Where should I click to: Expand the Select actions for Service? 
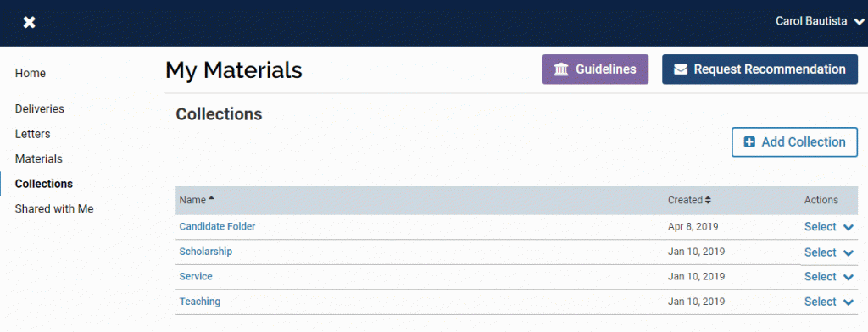[829, 277]
